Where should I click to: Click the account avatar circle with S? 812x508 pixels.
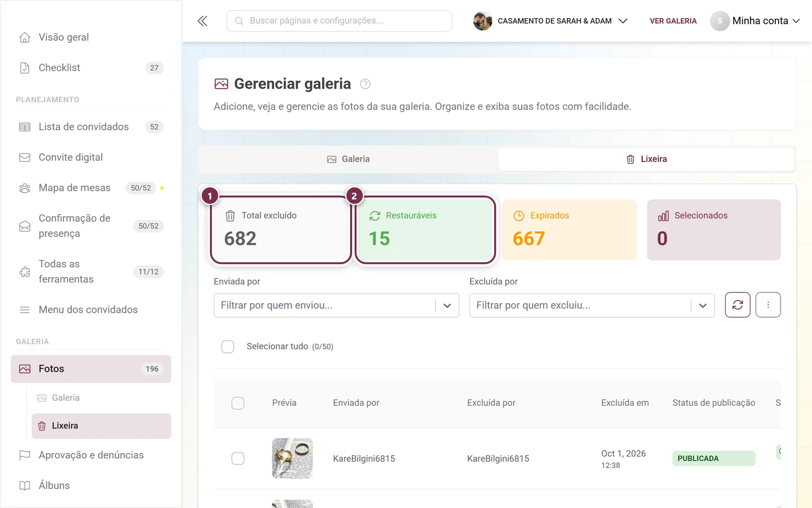pyautogui.click(x=720, y=21)
